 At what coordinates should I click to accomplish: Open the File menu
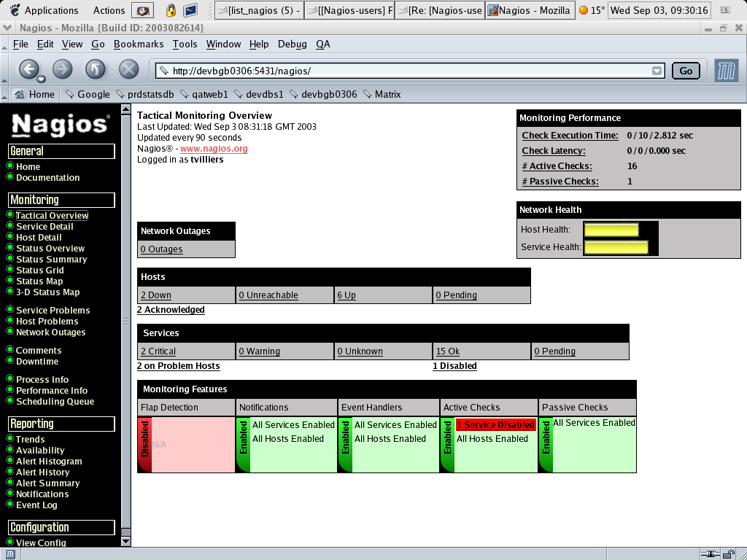click(x=20, y=44)
